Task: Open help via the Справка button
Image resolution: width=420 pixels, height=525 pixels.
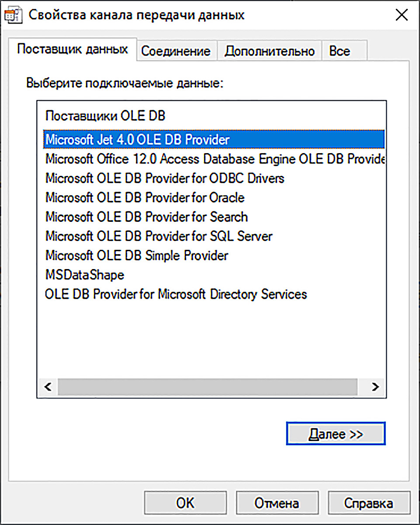Action: click(x=368, y=503)
